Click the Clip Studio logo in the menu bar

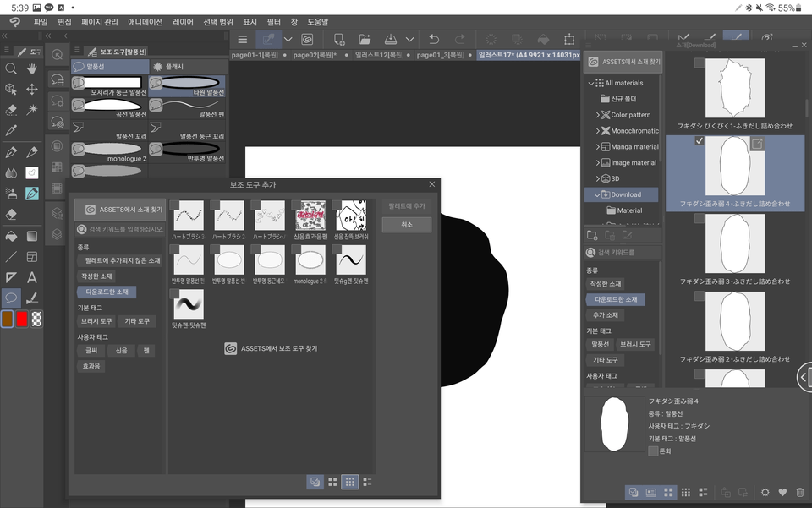(x=14, y=22)
